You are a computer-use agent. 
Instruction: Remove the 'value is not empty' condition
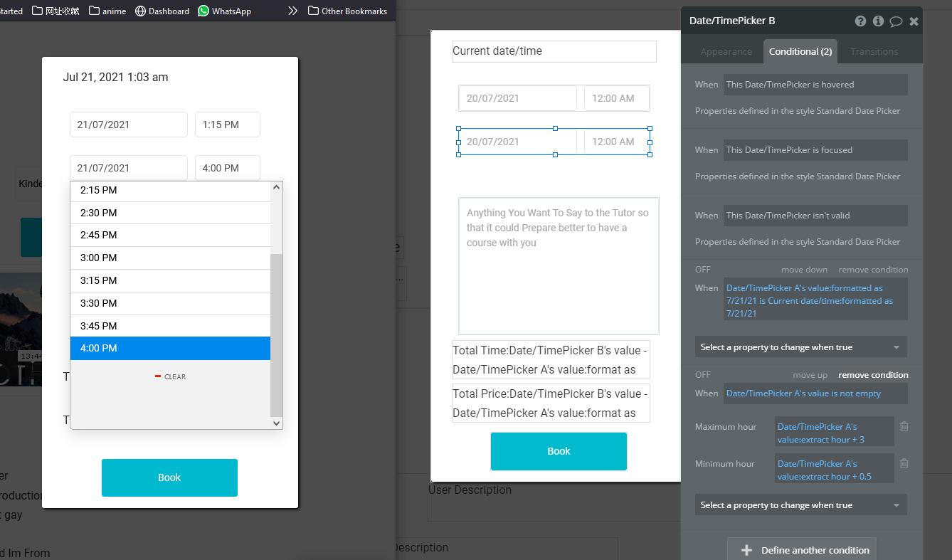coord(873,375)
